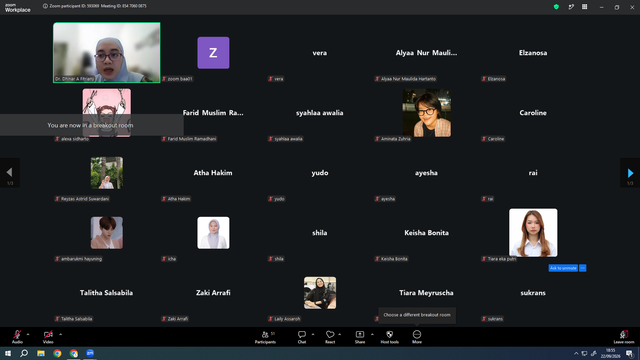Start camera with the Video icon
Image resolution: width=640 pixels, height=360 pixels.
pos(48,334)
